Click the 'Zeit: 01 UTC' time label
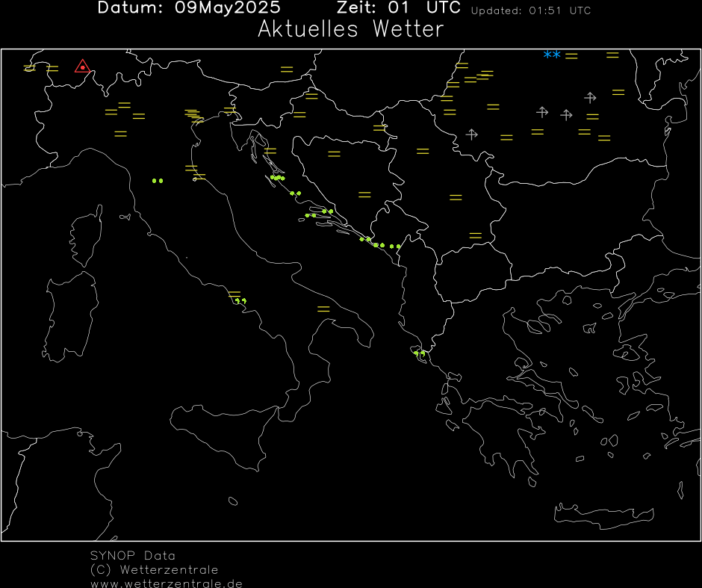Viewport: 702px width, 588px height. (399, 7)
